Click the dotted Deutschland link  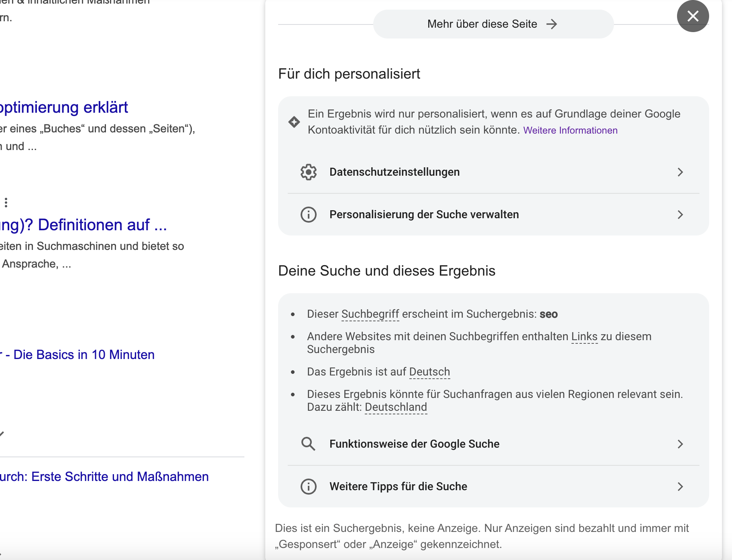(396, 407)
